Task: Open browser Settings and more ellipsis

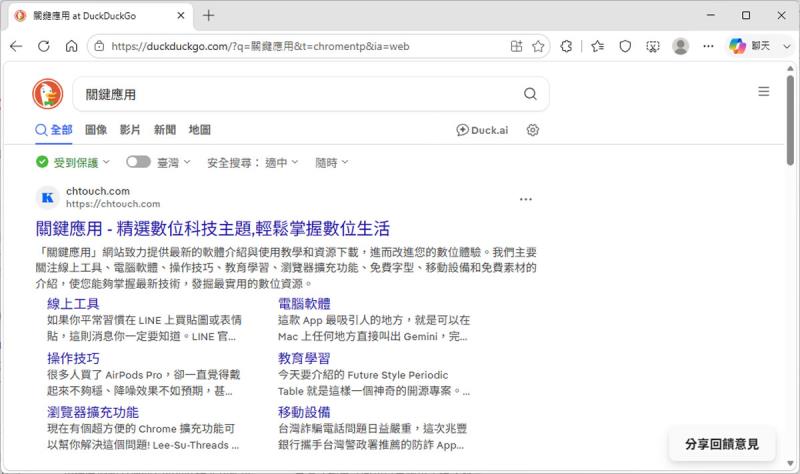Action: [708, 46]
